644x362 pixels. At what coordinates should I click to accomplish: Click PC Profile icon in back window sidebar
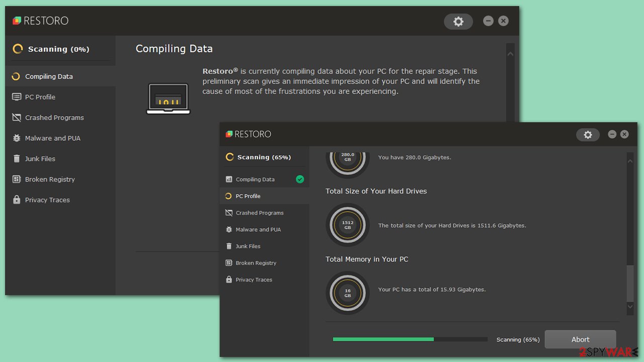pyautogui.click(x=16, y=97)
